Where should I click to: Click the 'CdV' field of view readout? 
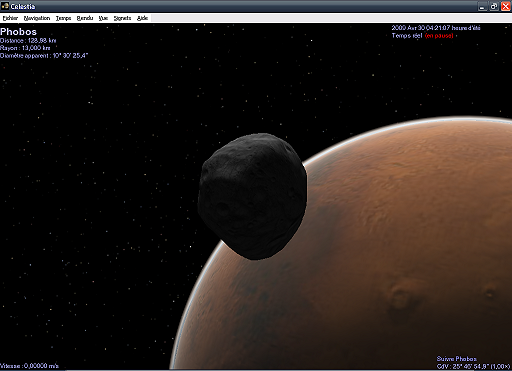click(x=473, y=366)
